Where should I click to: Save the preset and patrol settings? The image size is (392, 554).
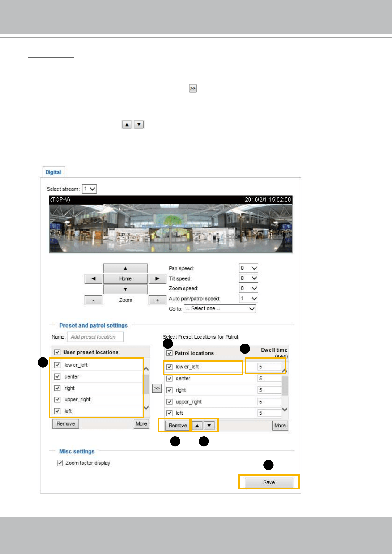pyautogui.click(x=269, y=482)
